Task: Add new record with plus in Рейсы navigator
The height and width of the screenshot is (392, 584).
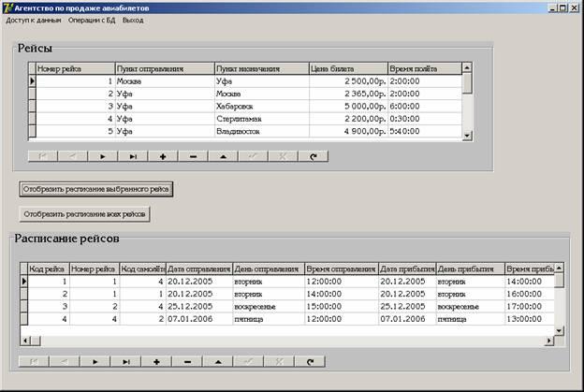Action: coord(162,156)
